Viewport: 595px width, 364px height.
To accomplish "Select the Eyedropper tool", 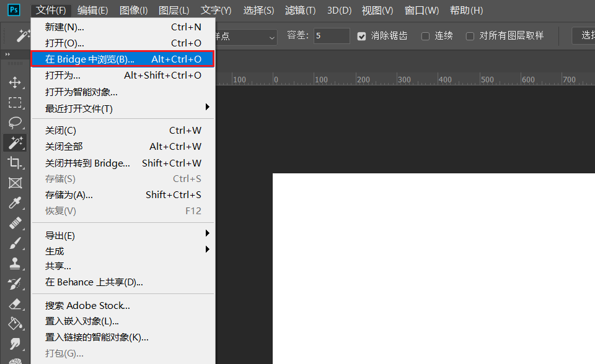I will pos(15,203).
